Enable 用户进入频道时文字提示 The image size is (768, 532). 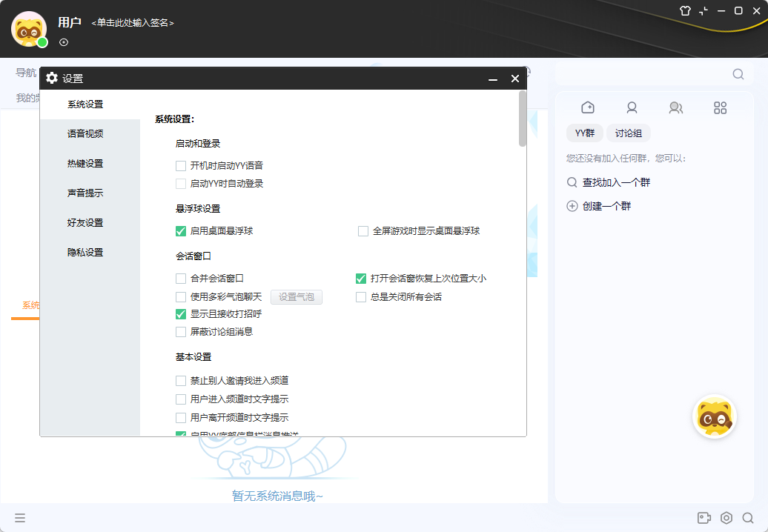(181, 399)
